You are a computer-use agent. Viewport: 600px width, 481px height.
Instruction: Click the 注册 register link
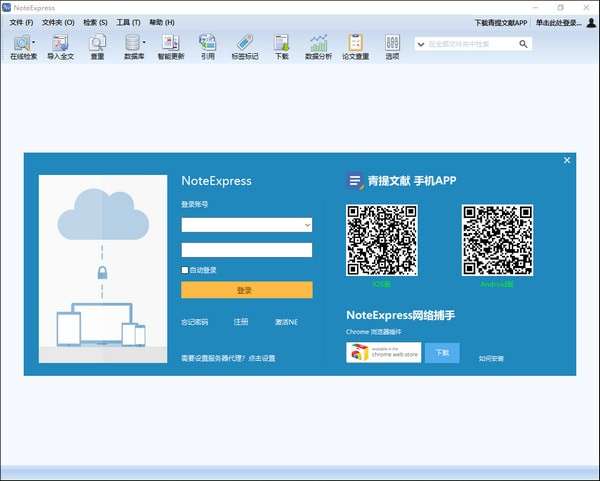pos(241,322)
